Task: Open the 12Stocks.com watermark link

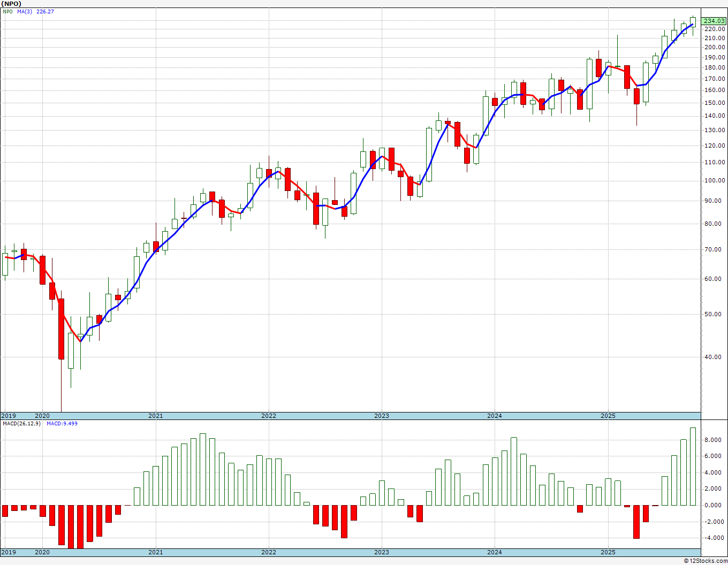Action: click(706, 561)
